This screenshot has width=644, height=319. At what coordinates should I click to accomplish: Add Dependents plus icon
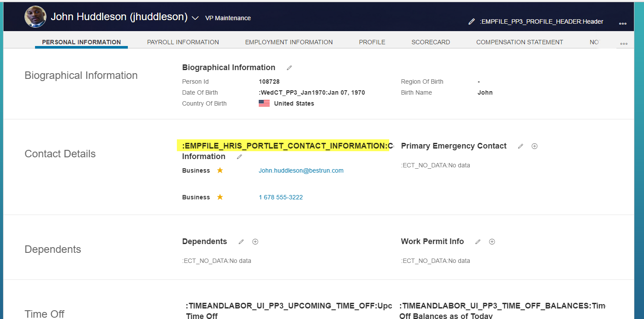click(x=255, y=242)
